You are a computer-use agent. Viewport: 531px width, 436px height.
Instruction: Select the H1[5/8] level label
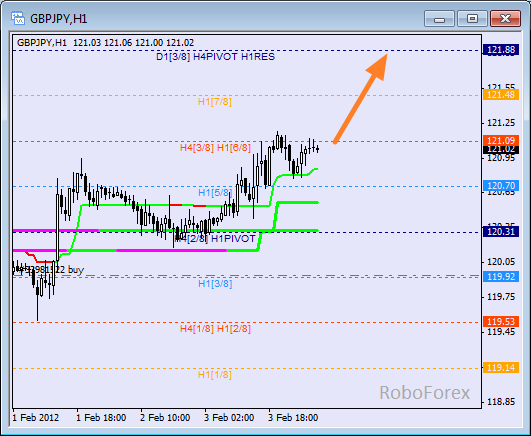tap(215, 193)
